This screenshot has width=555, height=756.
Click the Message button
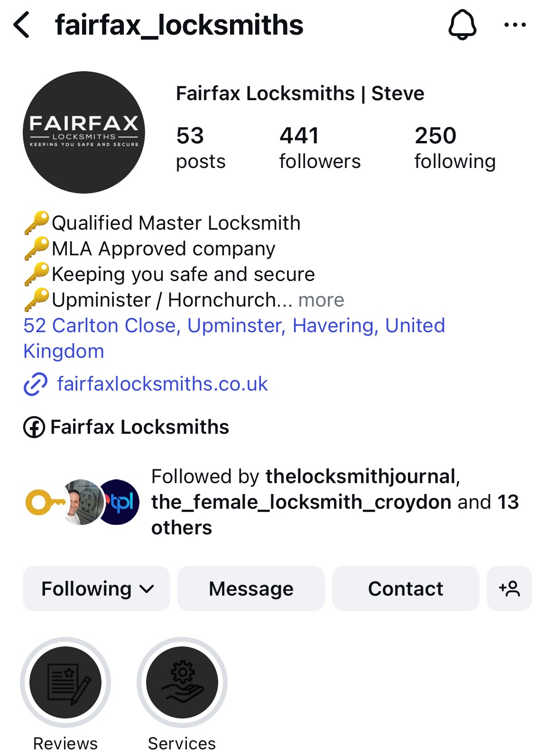click(x=251, y=588)
